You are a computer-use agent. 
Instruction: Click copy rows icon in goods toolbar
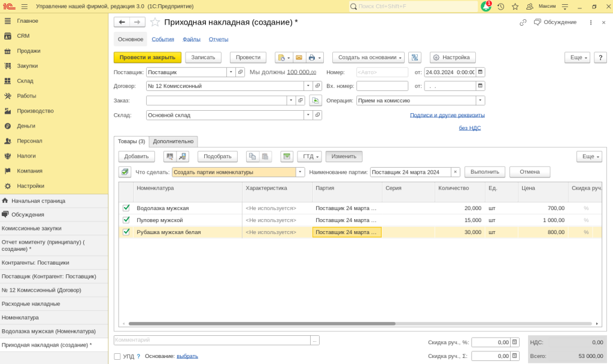(x=253, y=156)
